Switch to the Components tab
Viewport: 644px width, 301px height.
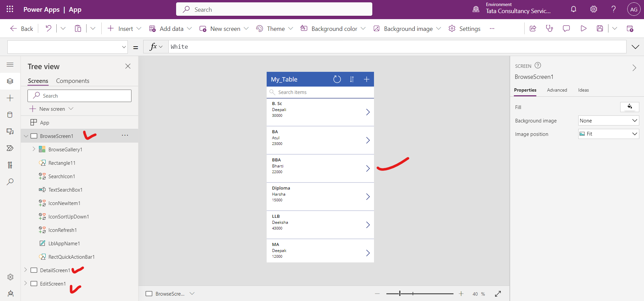click(72, 81)
